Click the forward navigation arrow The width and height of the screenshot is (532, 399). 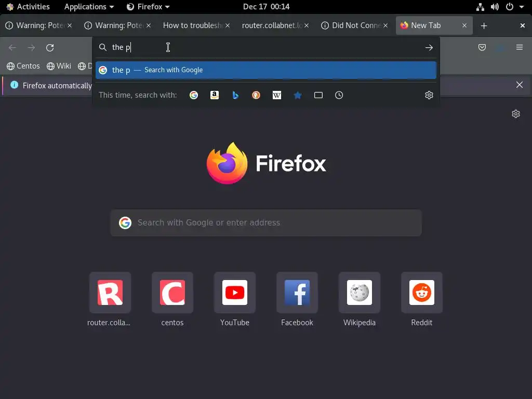(x=31, y=47)
